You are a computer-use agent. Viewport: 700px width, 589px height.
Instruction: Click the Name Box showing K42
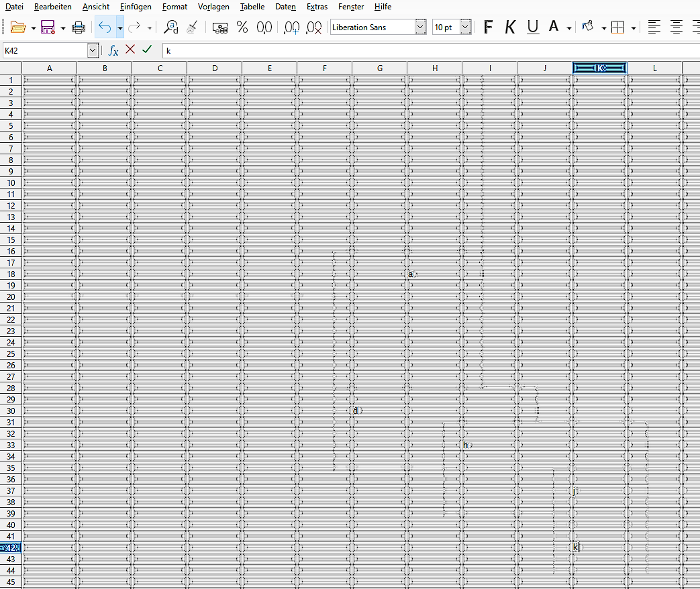45,50
